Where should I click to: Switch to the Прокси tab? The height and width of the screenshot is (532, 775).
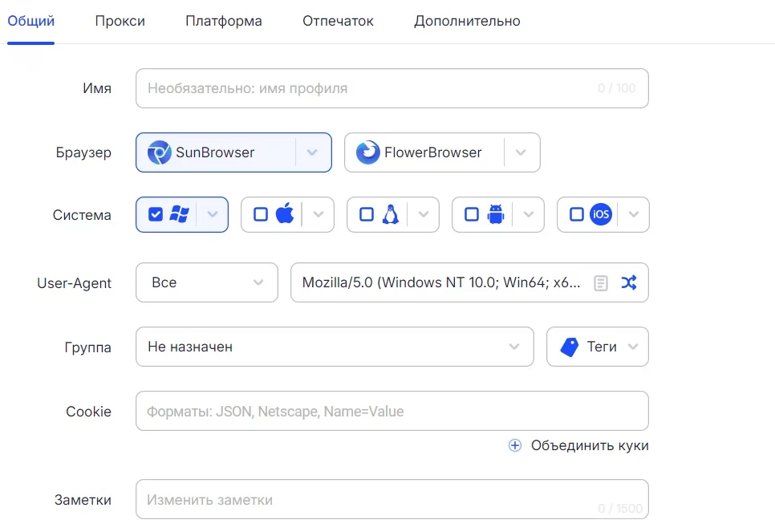120,21
